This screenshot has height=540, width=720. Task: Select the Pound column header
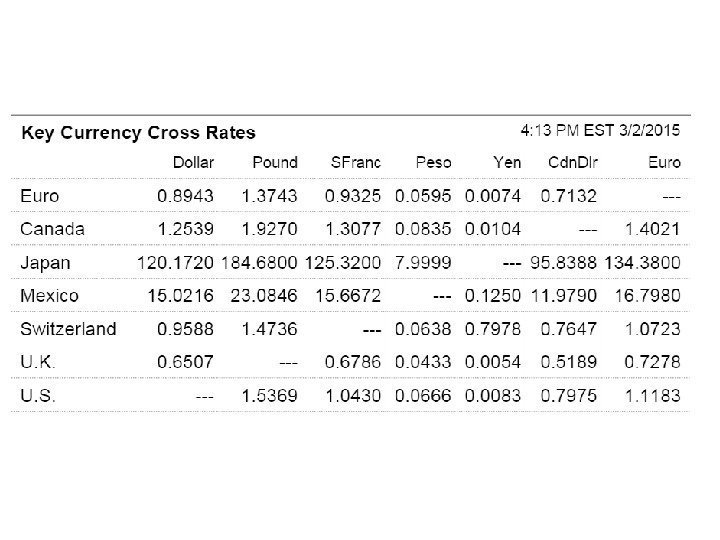(274, 162)
